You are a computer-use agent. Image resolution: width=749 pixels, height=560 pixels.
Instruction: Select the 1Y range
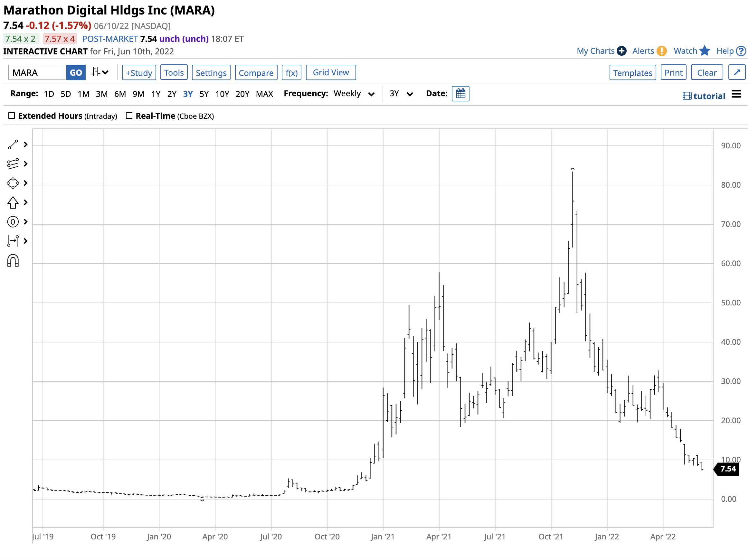(156, 94)
